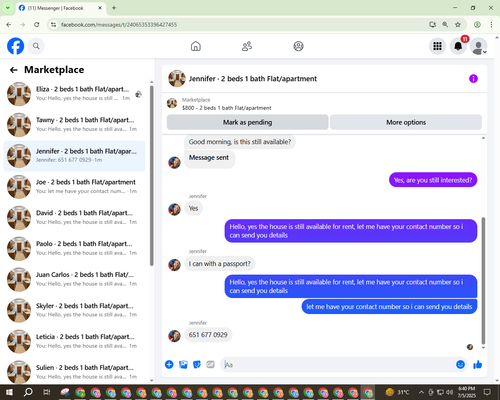Open a new browser tab with plus
Image resolution: width=500 pixels, height=400 pixels.
tap(114, 8)
